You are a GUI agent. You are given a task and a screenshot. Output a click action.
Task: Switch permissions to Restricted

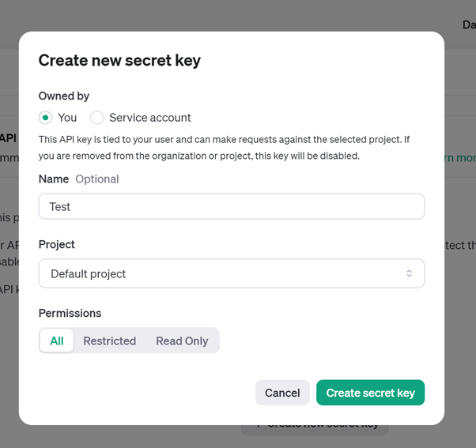110,341
